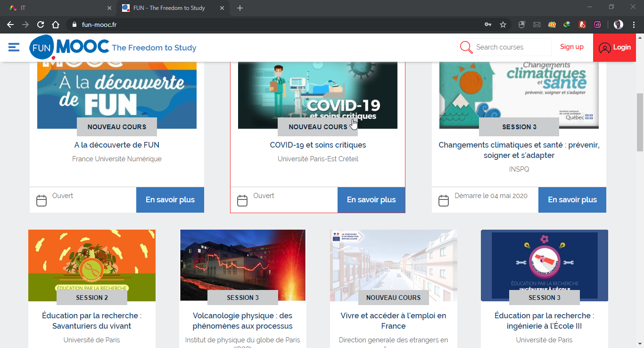This screenshot has width=644, height=348.
Task: Reload the page
Action: pos(41,25)
